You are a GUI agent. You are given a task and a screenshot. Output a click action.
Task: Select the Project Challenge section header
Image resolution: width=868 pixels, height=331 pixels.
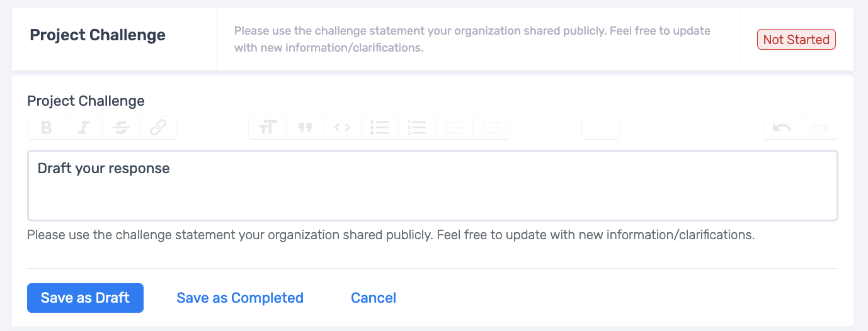click(98, 35)
